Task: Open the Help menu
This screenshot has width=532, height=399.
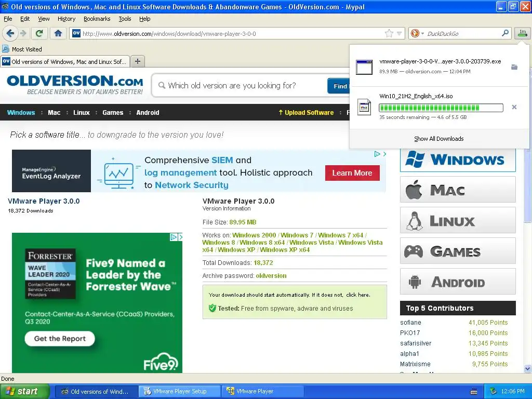Action: click(x=145, y=19)
